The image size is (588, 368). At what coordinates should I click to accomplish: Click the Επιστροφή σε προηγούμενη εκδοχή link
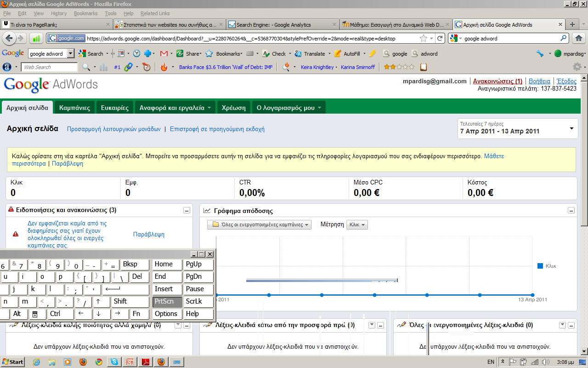(x=217, y=129)
